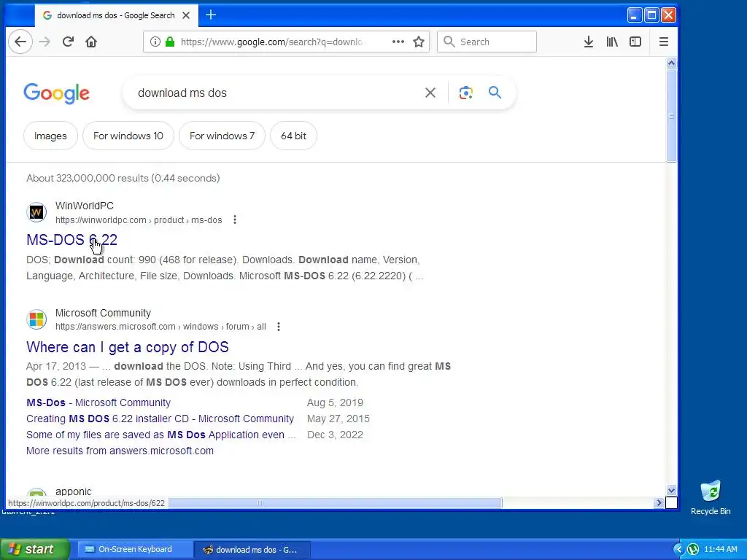The width and height of the screenshot is (747, 560).
Task: Go back with the browser back arrow
Action: pos(20,42)
